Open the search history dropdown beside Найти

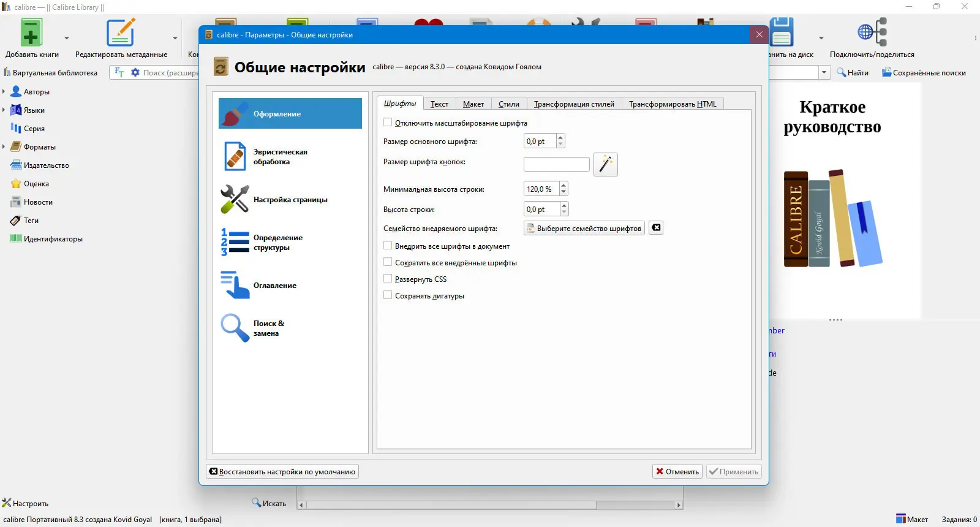824,72
